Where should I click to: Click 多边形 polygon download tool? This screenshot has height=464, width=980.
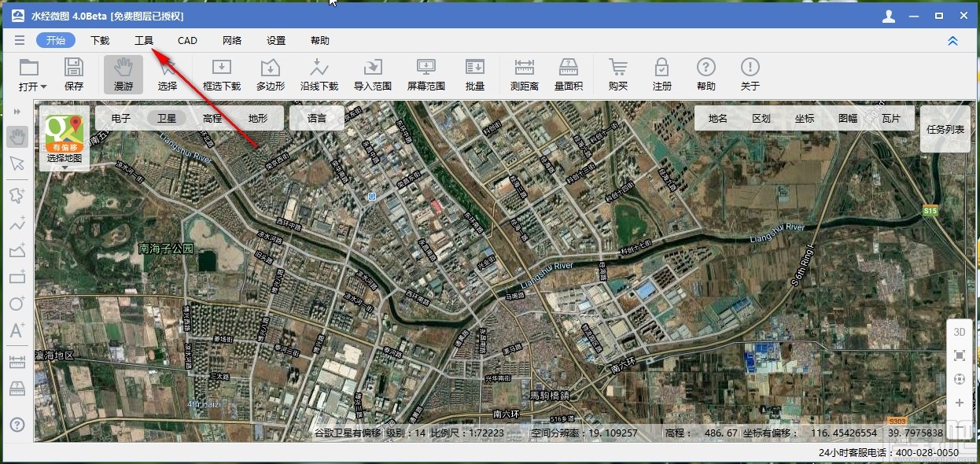(x=271, y=75)
